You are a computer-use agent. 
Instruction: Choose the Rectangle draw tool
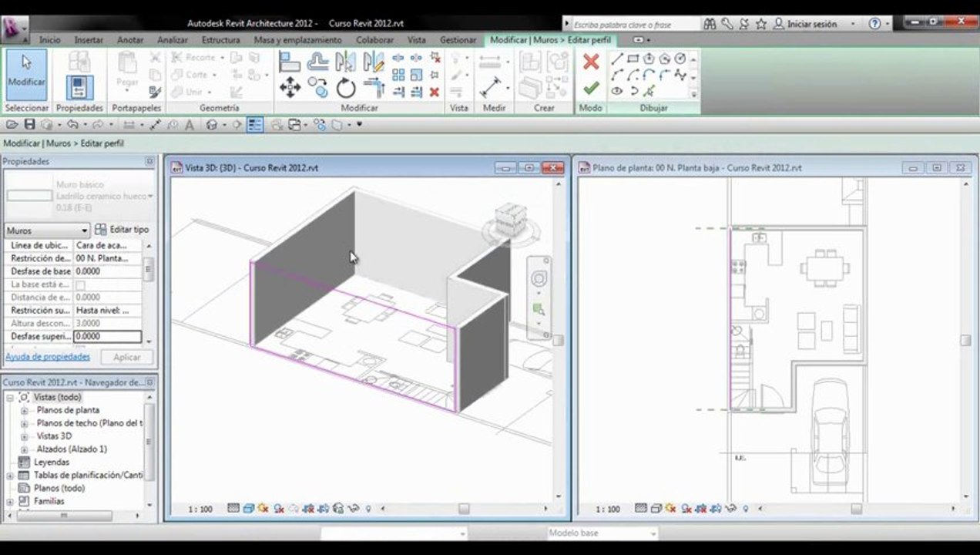tap(633, 59)
